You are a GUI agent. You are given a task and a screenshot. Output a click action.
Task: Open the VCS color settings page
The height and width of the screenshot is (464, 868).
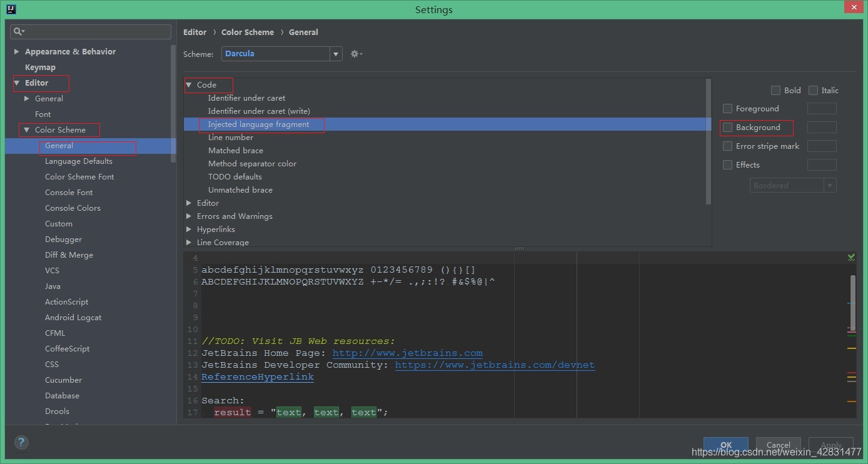point(52,270)
